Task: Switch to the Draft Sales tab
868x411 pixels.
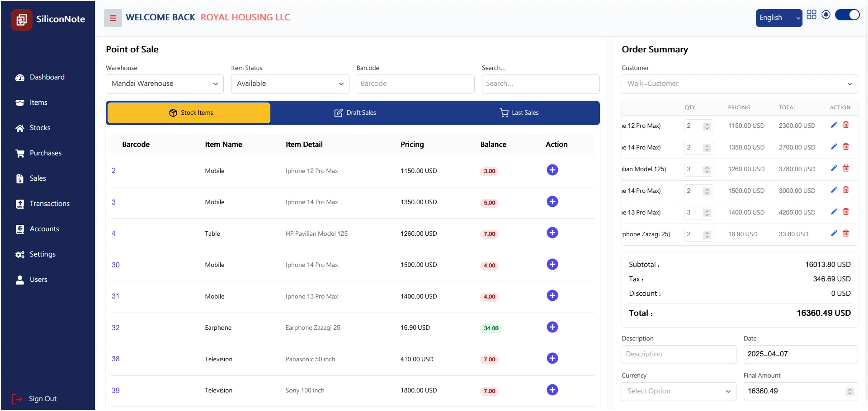Action: point(355,113)
